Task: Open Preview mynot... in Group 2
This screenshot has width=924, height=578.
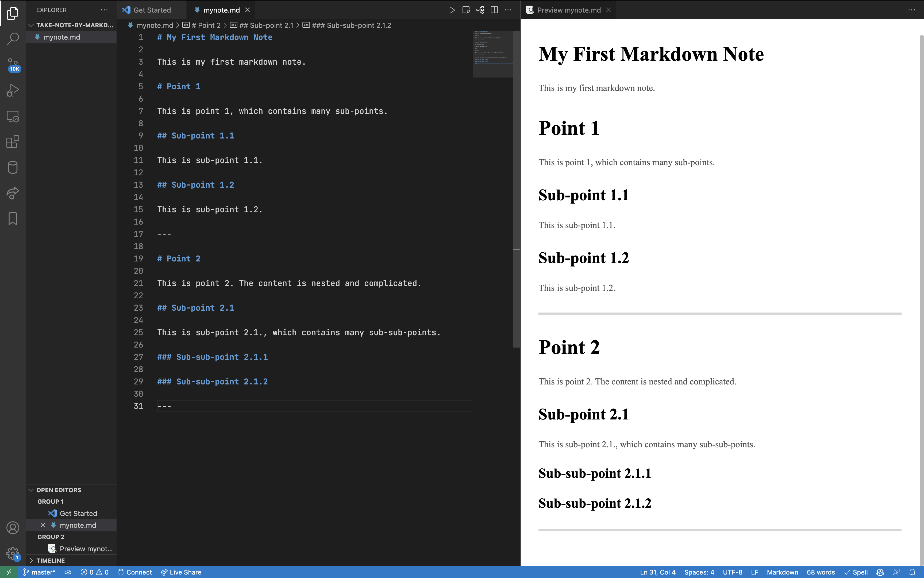Action: tap(71, 549)
